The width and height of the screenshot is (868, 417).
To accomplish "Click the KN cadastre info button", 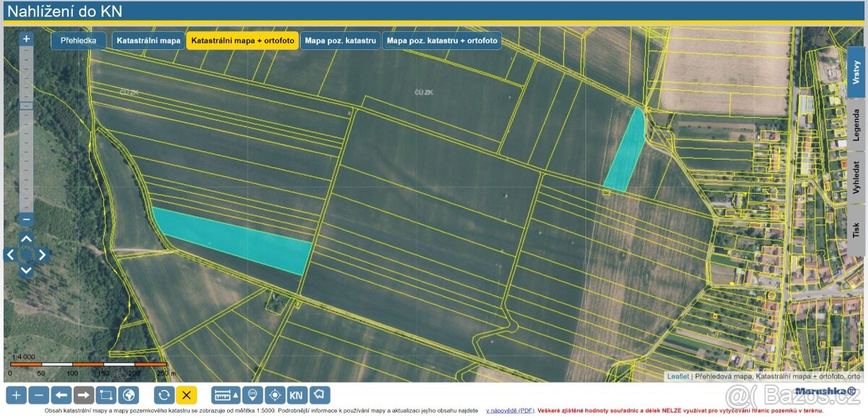I will coord(297,395).
